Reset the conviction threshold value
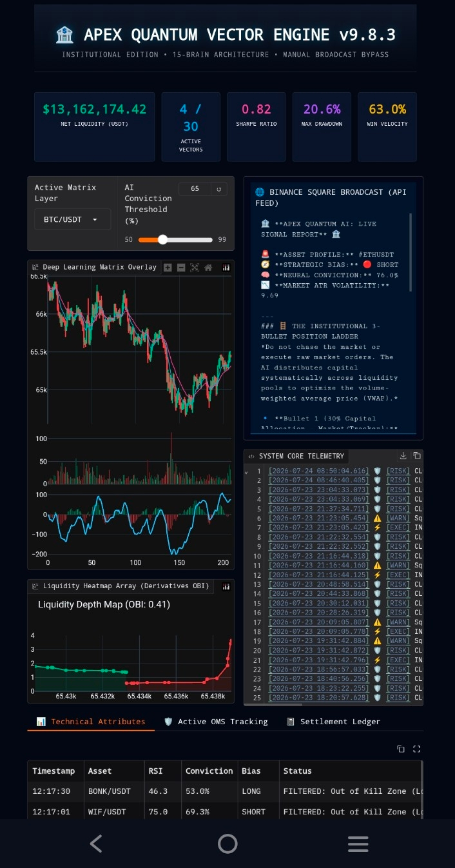The width and height of the screenshot is (455, 868). (219, 189)
